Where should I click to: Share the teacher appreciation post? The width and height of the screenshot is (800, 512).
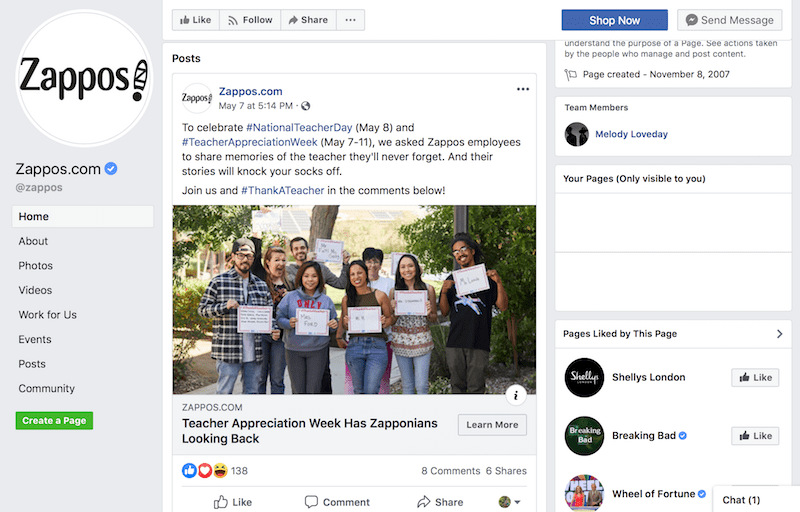pos(440,502)
